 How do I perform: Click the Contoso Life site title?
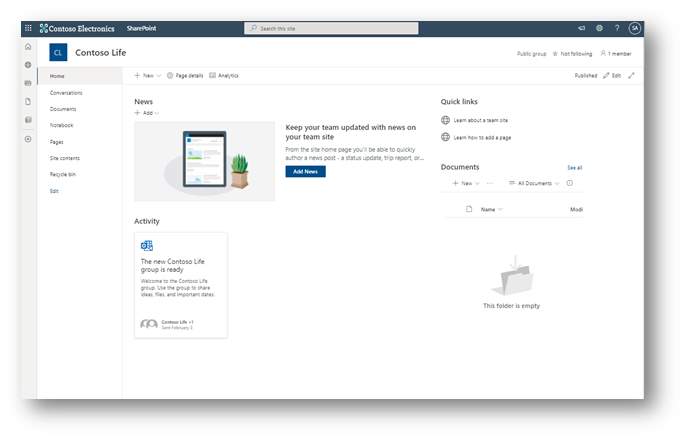click(101, 53)
